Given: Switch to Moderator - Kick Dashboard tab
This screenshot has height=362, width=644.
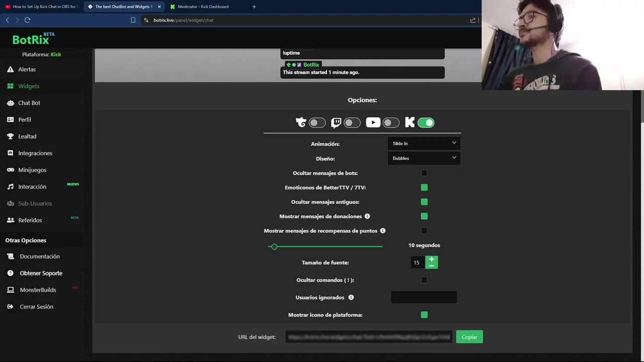Looking at the screenshot, I should coord(205,7).
